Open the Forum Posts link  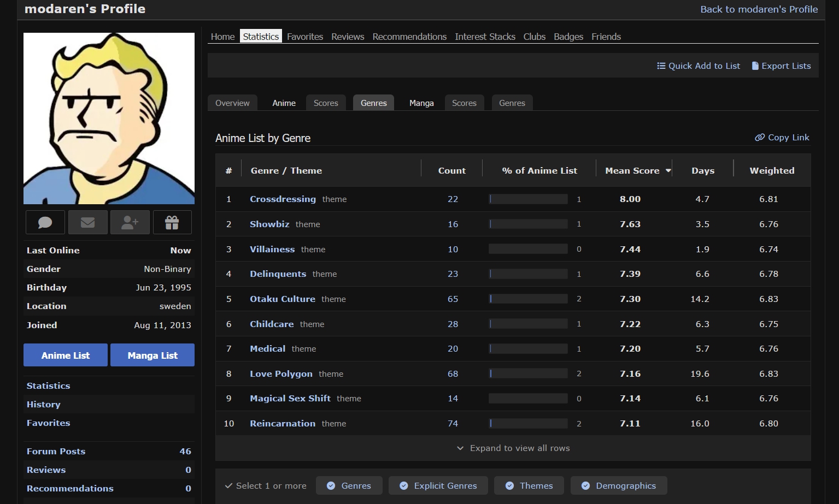[56, 451]
